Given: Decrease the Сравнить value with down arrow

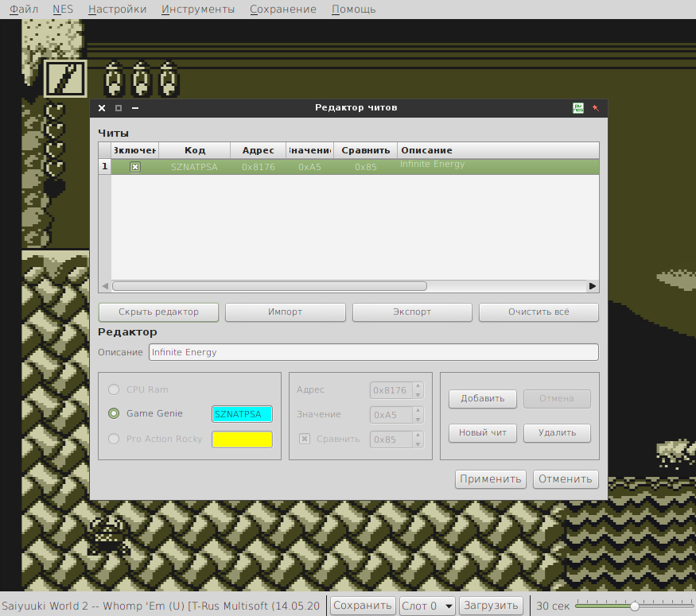Looking at the screenshot, I should [x=418, y=444].
